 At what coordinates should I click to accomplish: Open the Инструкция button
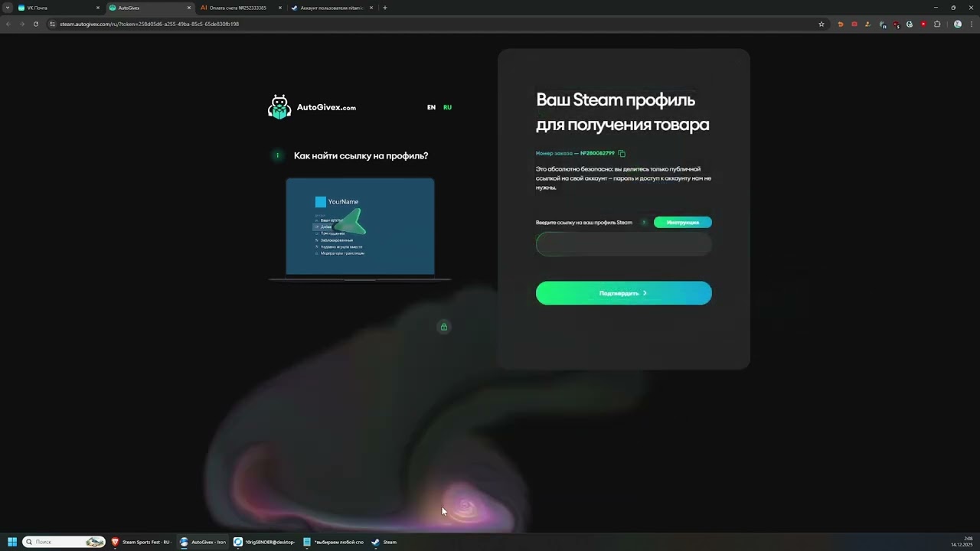pos(683,222)
